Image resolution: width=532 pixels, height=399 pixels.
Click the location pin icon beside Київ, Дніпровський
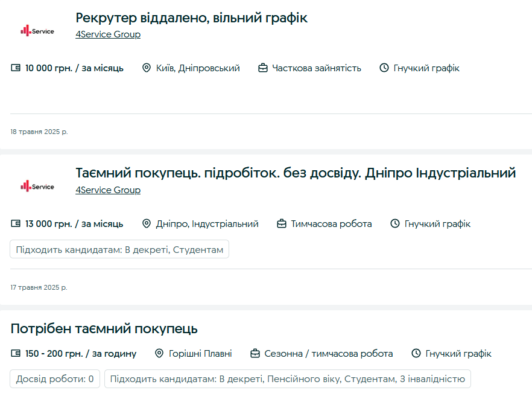coord(147,68)
